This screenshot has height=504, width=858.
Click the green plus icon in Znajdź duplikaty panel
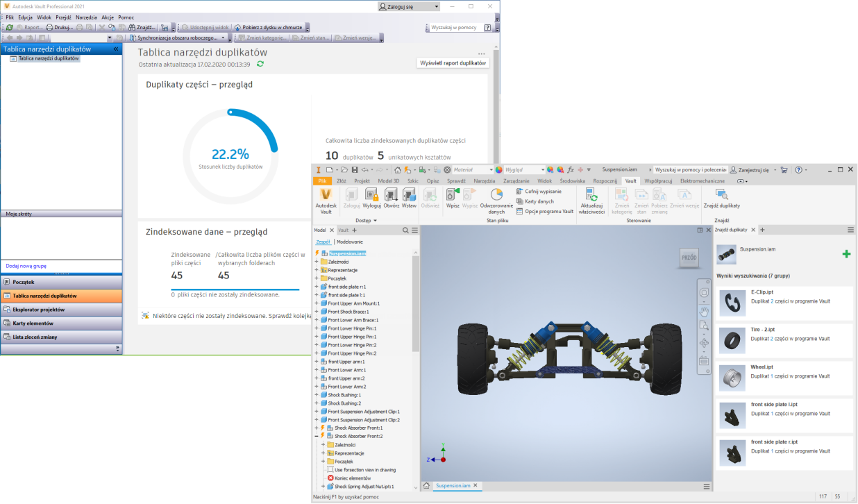point(846,255)
